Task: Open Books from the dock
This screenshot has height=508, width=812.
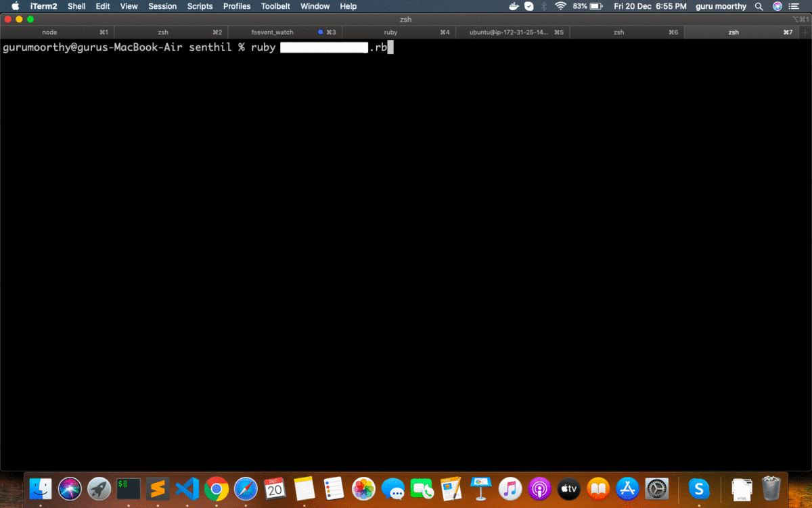Action: click(598, 488)
